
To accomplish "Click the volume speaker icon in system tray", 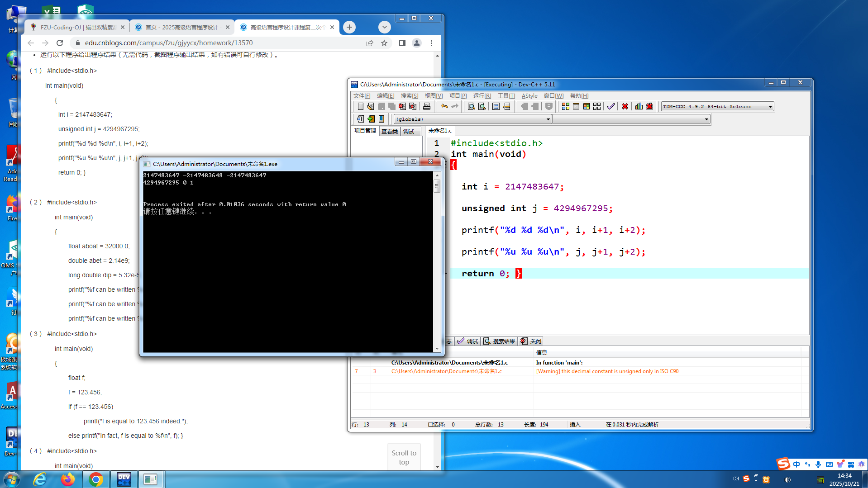I will (787, 480).
